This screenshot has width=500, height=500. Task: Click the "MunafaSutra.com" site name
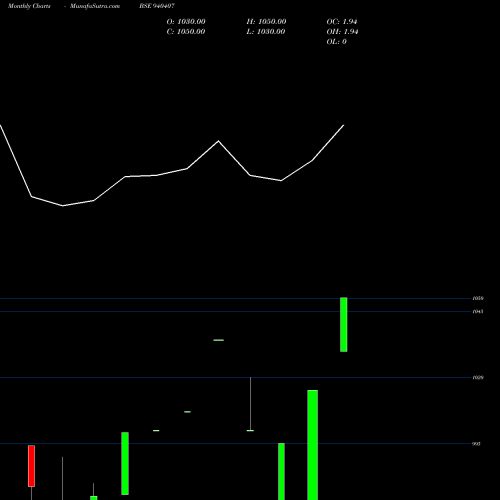coord(95,6)
